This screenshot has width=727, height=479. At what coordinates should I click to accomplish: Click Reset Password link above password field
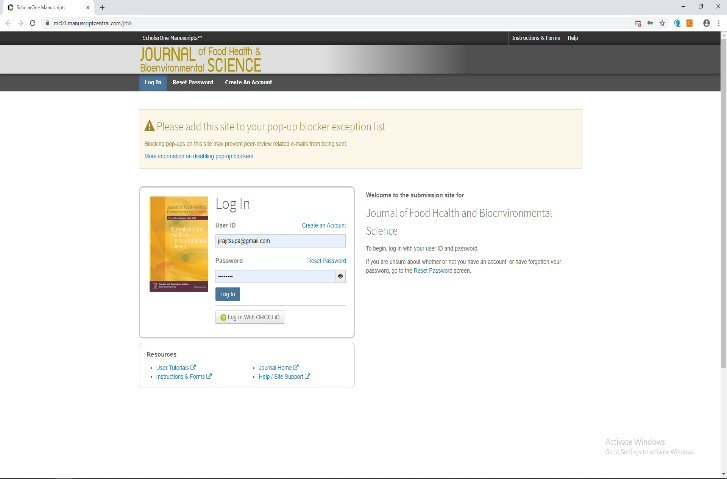click(x=327, y=261)
